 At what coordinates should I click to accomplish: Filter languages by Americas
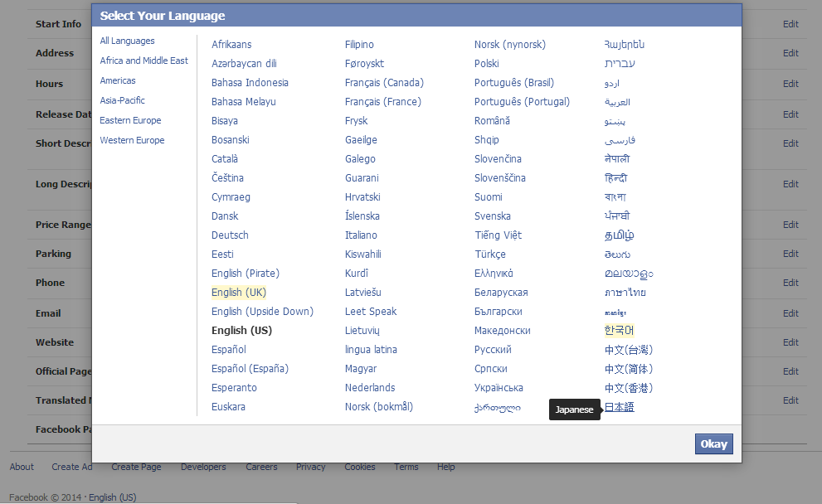click(x=118, y=80)
